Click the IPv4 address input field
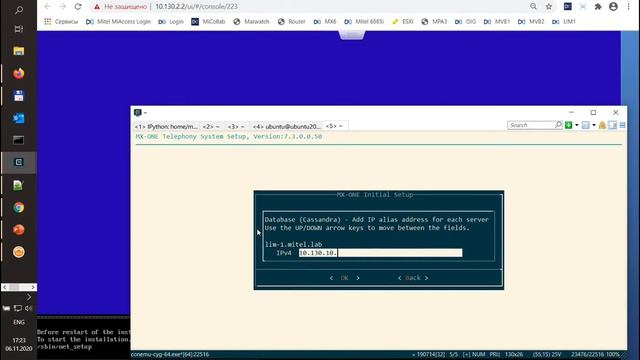Image resolution: width=640 pixels, height=360 pixels. point(380,253)
